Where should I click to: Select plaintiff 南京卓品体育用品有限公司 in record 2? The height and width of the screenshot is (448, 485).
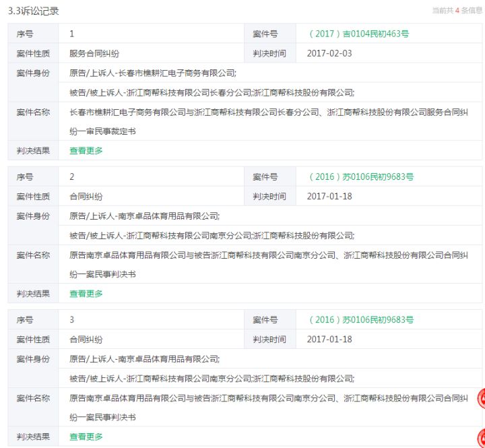point(144,216)
